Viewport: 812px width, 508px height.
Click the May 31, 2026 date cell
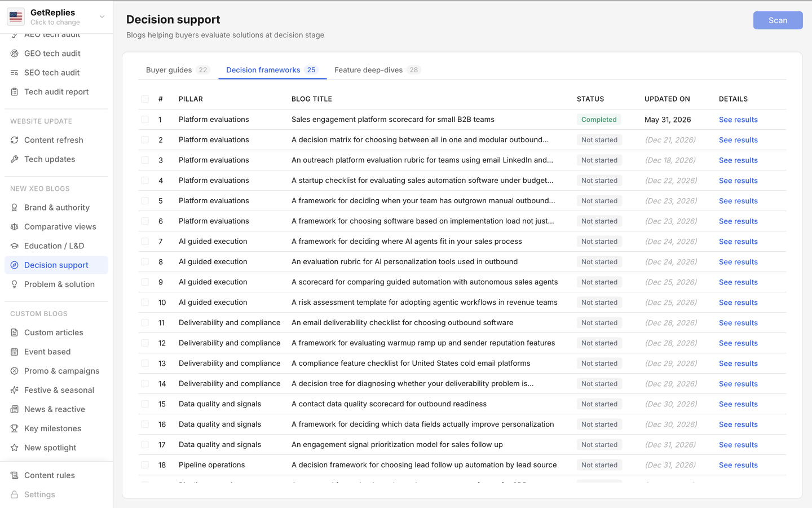pyautogui.click(x=668, y=120)
